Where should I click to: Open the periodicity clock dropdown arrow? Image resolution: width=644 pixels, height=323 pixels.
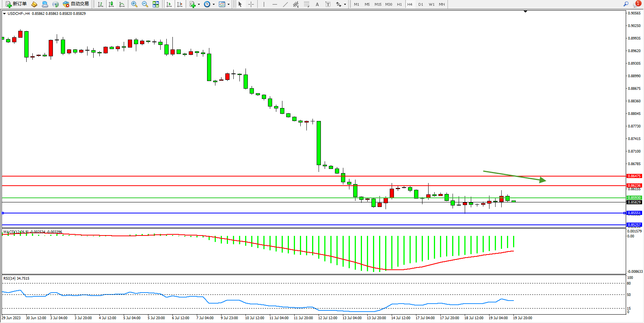pyautogui.click(x=214, y=5)
